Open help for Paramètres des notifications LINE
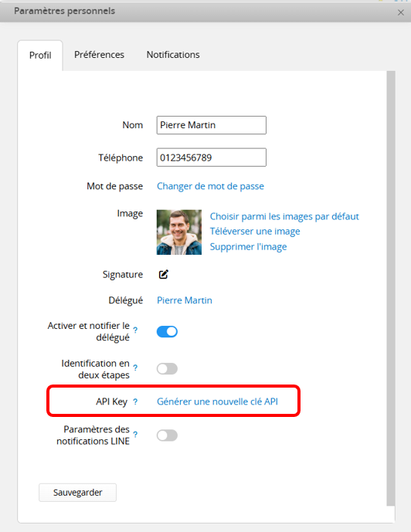The image size is (411, 532). pyautogui.click(x=135, y=434)
